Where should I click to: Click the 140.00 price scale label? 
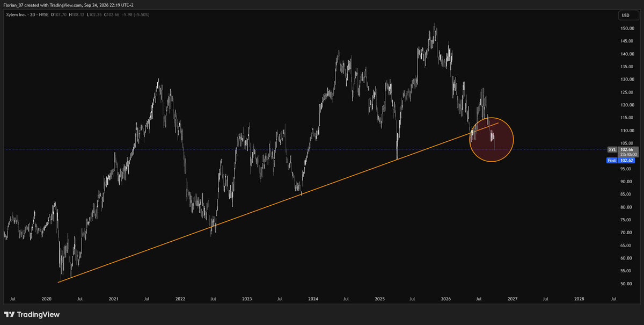[627, 54]
